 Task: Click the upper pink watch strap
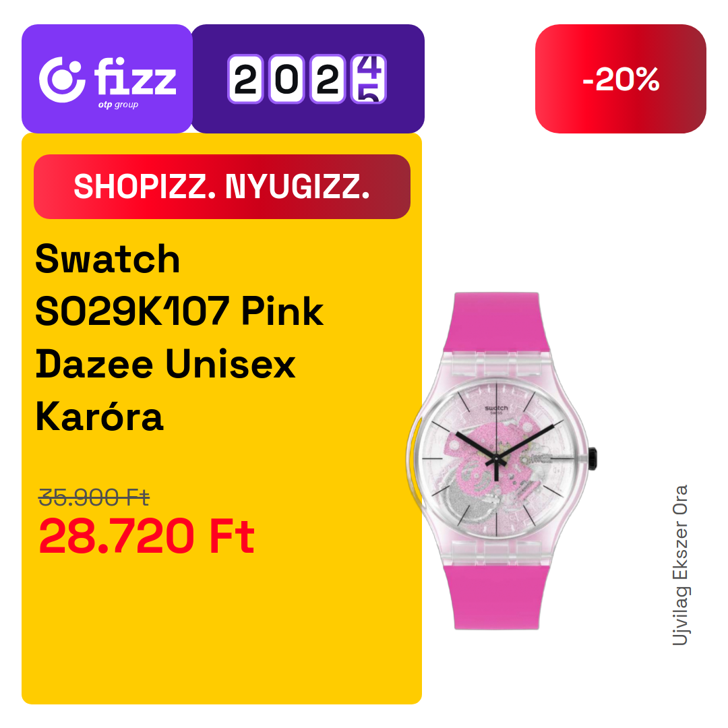pos(496,322)
